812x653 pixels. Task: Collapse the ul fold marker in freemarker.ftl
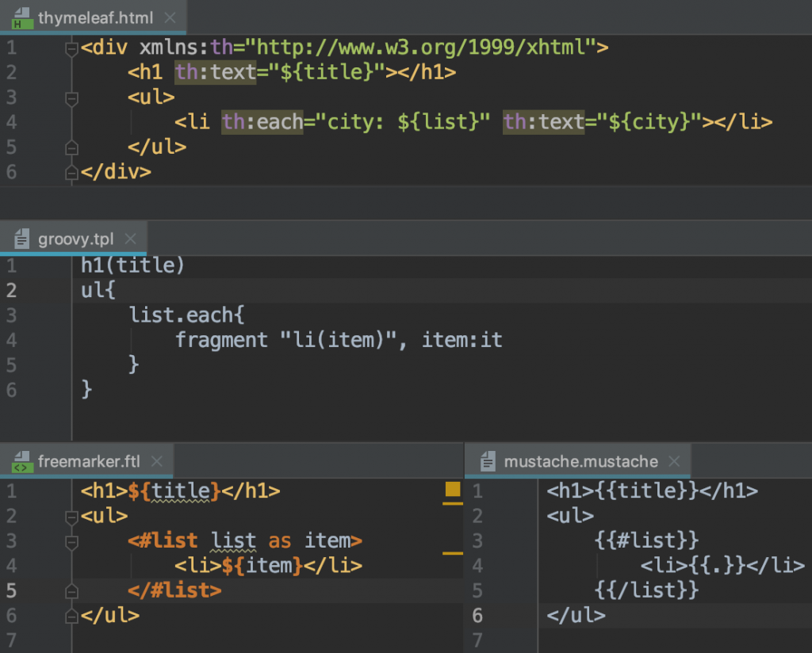tap(71, 517)
